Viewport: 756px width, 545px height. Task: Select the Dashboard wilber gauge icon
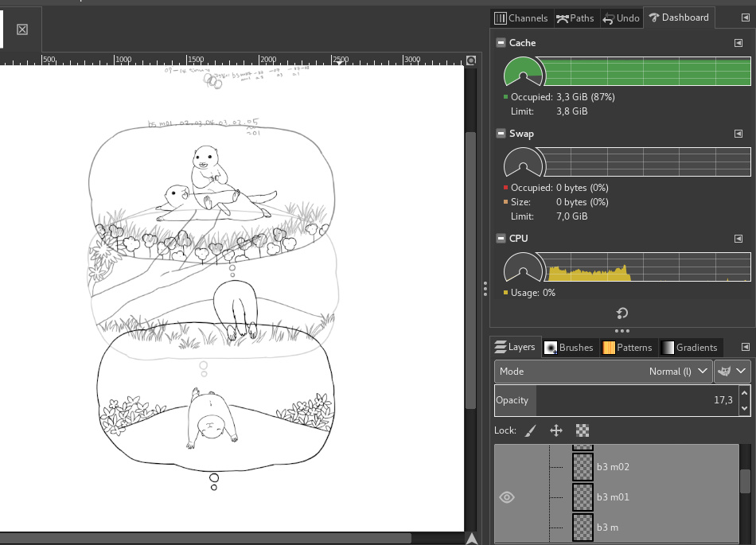point(656,18)
